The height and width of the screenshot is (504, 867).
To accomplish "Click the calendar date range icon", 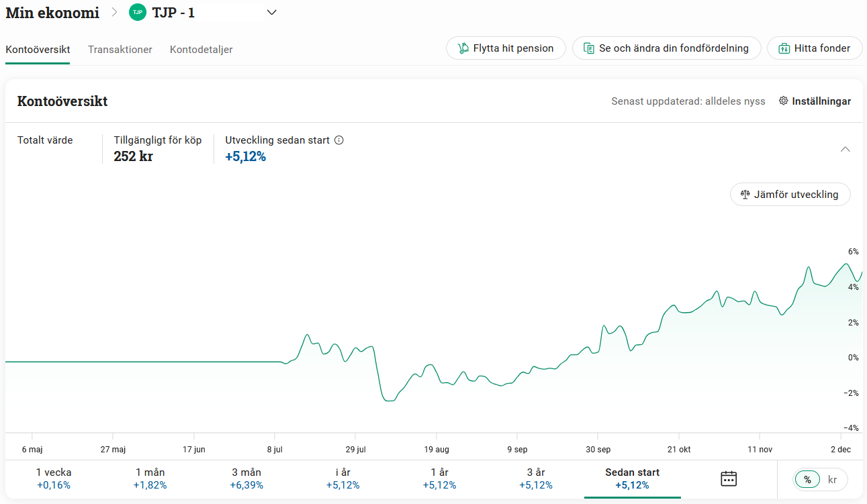I will [728, 478].
